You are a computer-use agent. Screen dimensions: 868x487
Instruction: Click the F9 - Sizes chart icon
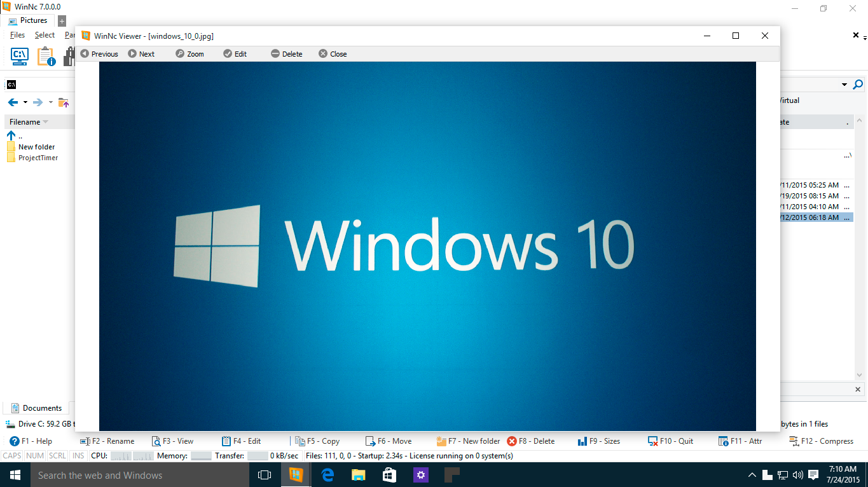582,441
